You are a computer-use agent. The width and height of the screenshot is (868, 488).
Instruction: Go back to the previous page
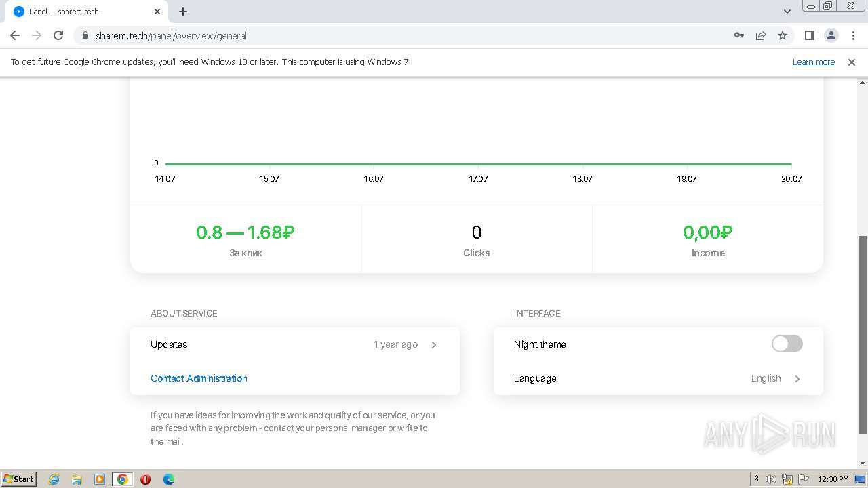click(15, 35)
